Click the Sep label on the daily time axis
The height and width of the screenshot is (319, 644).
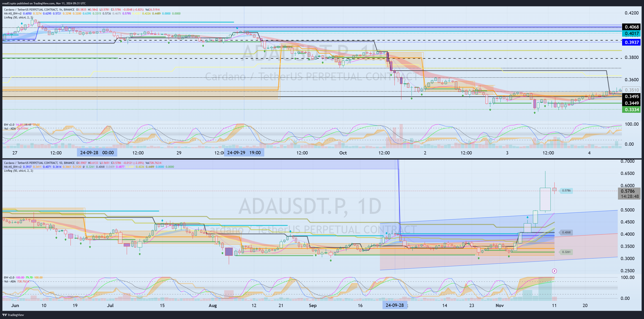(312, 305)
